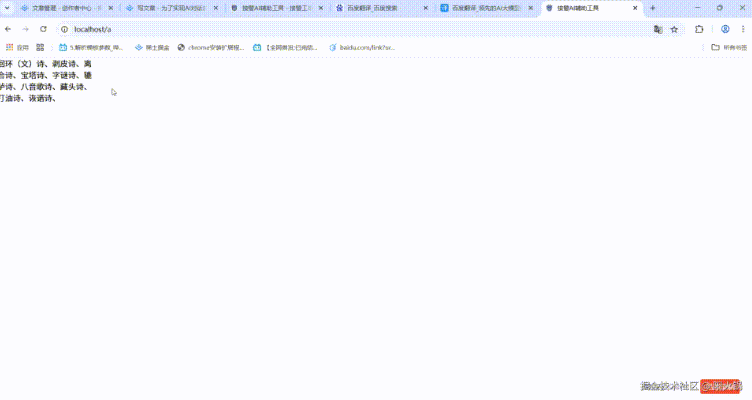Open the 稀土掘金 bookmark
This screenshot has width=752, height=400.
(x=152, y=47)
